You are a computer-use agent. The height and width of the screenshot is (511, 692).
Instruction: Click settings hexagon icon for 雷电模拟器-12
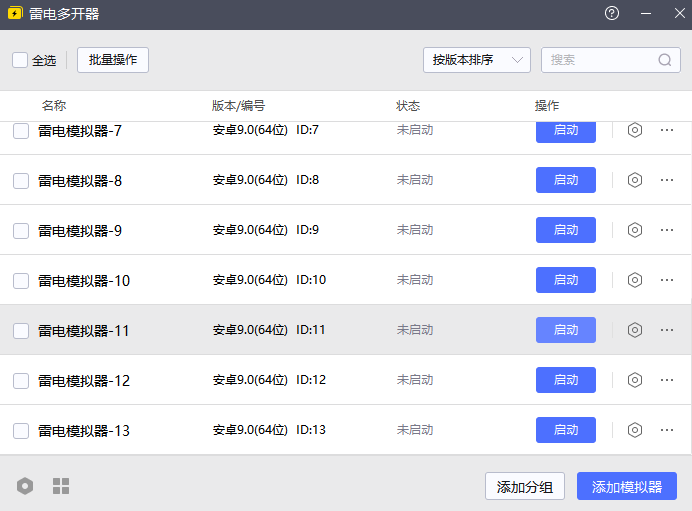tap(634, 380)
